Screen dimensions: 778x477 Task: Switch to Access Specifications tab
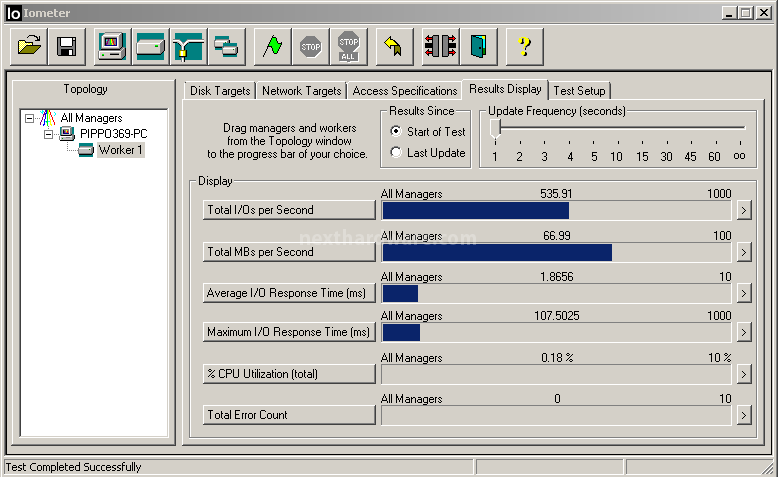tap(404, 91)
